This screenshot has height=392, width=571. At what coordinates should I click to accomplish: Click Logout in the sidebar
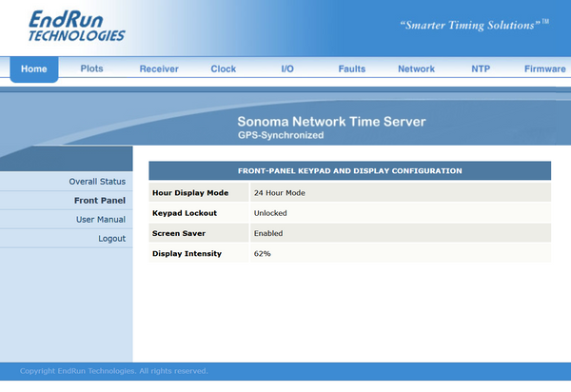coord(111,239)
